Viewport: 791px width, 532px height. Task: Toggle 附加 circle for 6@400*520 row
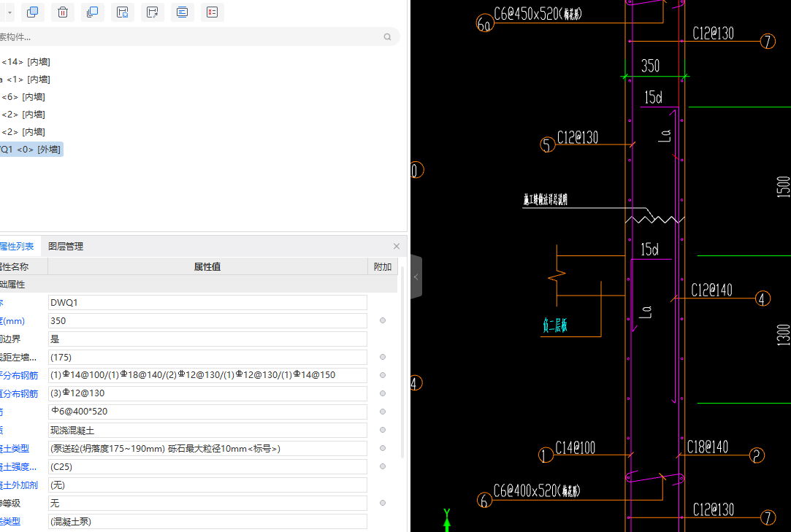pos(383,412)
